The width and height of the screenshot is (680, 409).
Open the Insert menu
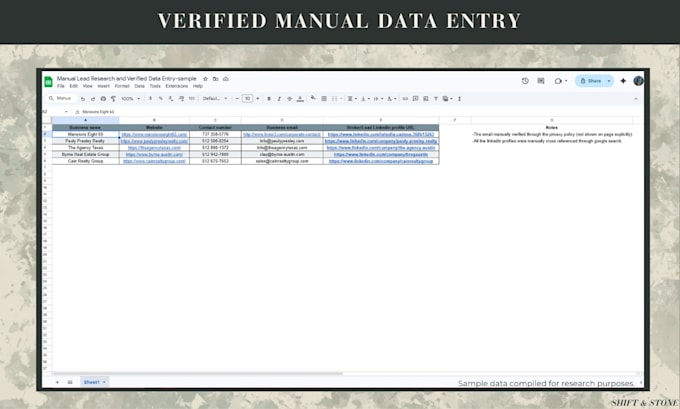(x=103, y=86)
